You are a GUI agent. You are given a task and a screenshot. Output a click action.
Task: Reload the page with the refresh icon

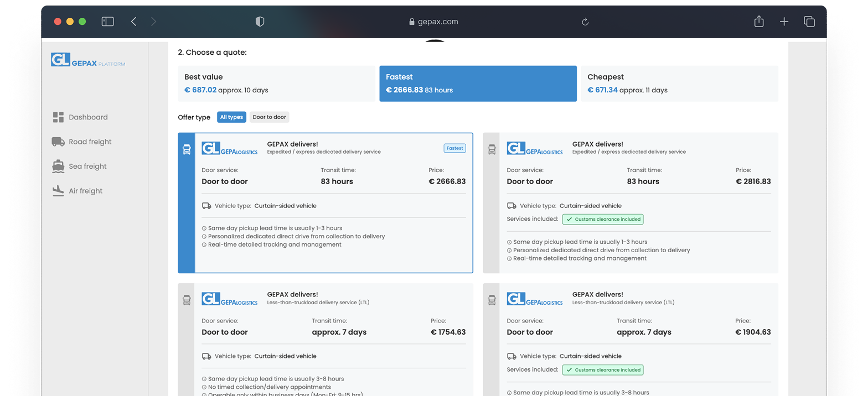(x=585, y=22)
